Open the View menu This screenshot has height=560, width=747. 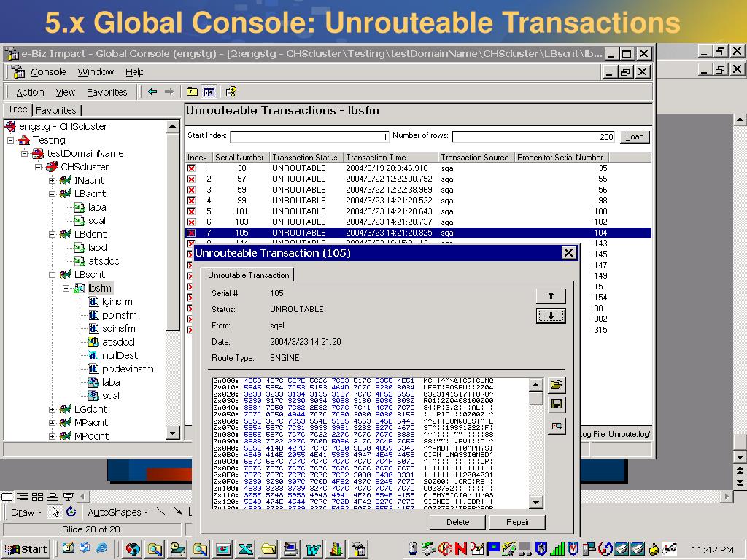(x=65, y=92)
